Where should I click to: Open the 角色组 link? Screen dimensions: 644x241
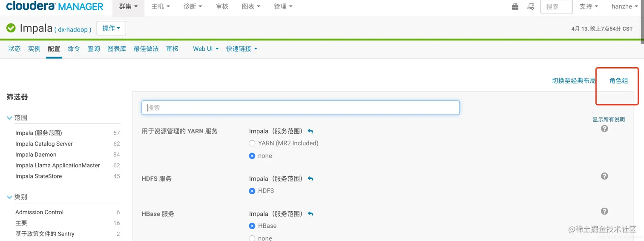coord(618,81)
